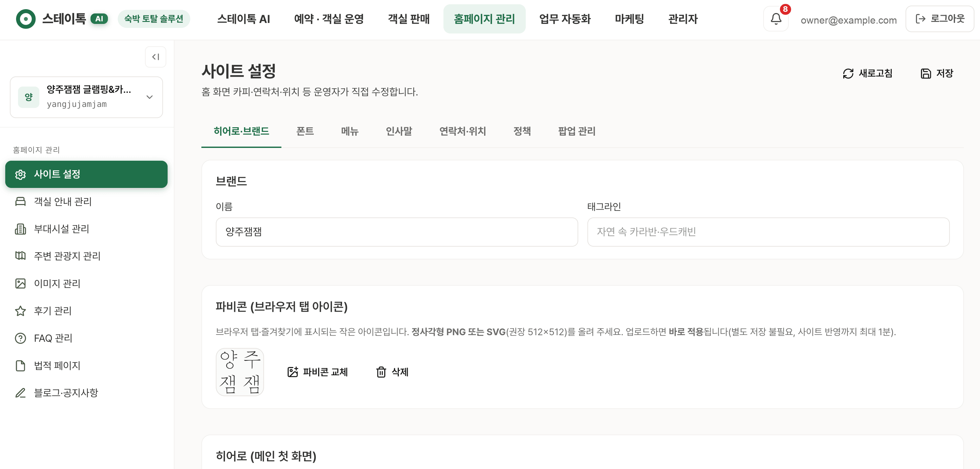
Task: Click the star icon for 후기 관리
Action: (20, 311)
